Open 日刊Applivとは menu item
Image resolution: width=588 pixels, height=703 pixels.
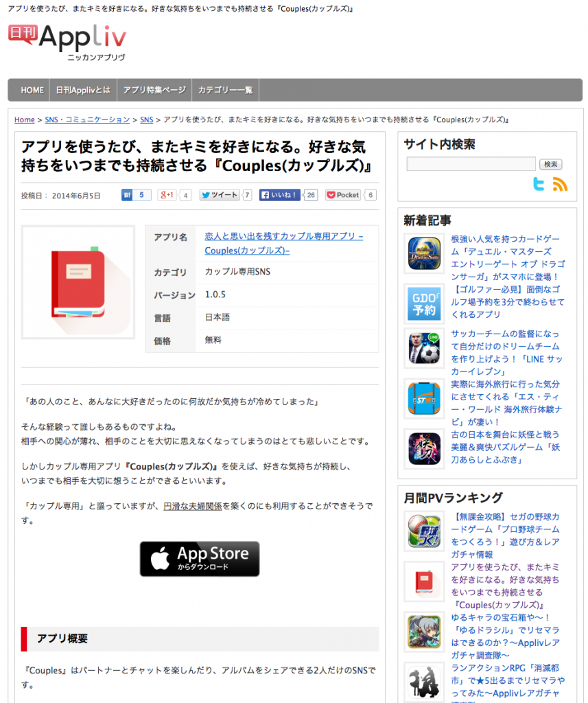tap(83, 90)
